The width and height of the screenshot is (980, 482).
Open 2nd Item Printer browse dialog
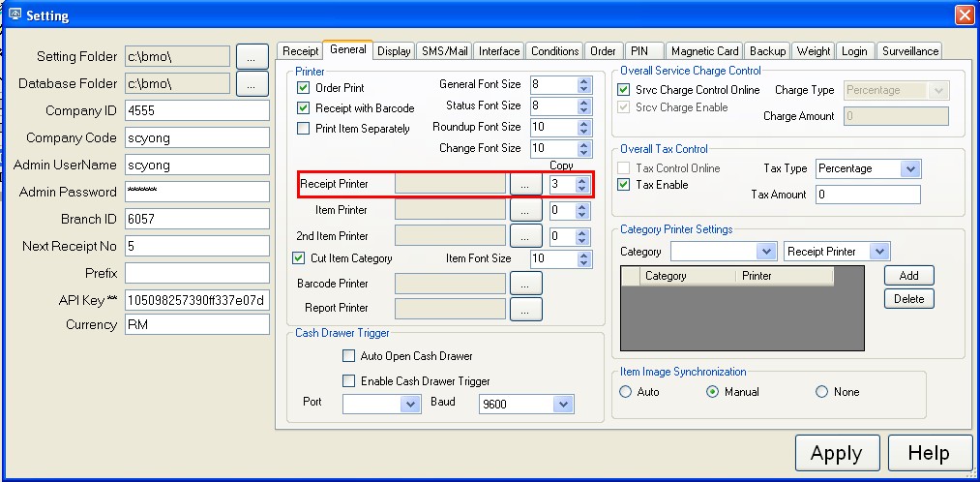click(x=525, y=236)
